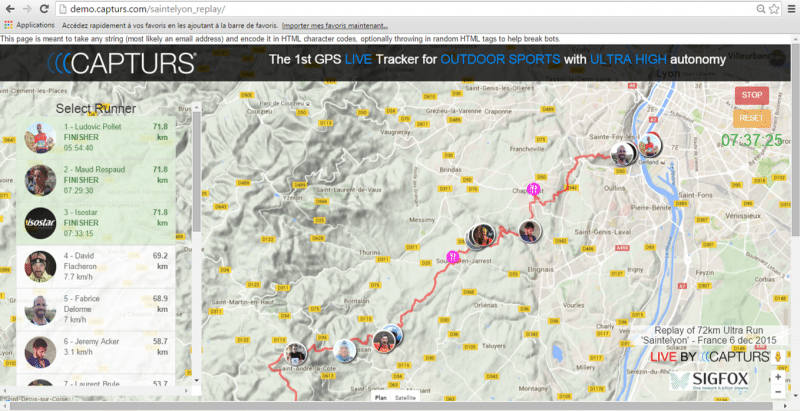Click the lone runner marker near Brignais
The height and width of the screenshot is (411, 800).
[x=530, y=232]
